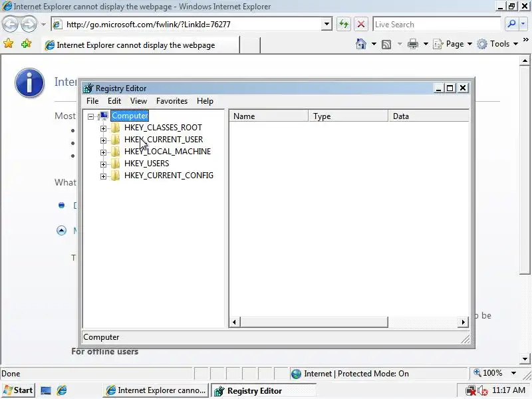Open recent pages dropdown beside Forward button
The image size is (532, 399).
[x=43, y=25]
